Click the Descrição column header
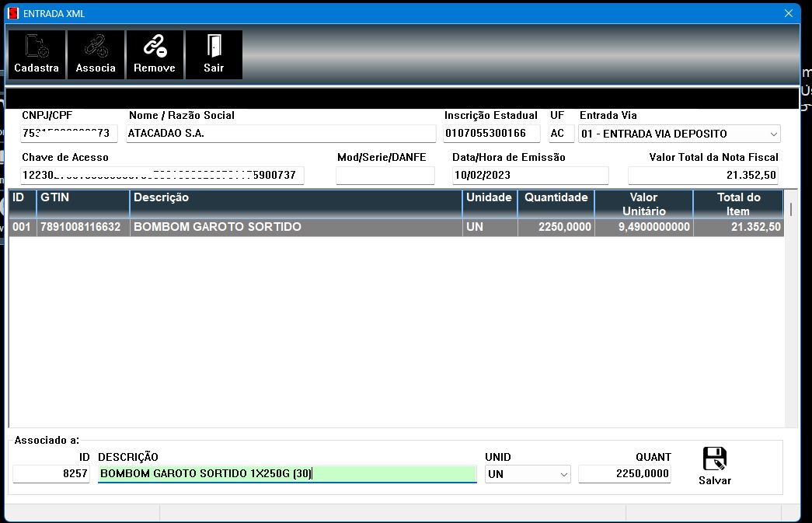Image resolution: width=812 pixels, height=523 pixels. pos(295,204)
